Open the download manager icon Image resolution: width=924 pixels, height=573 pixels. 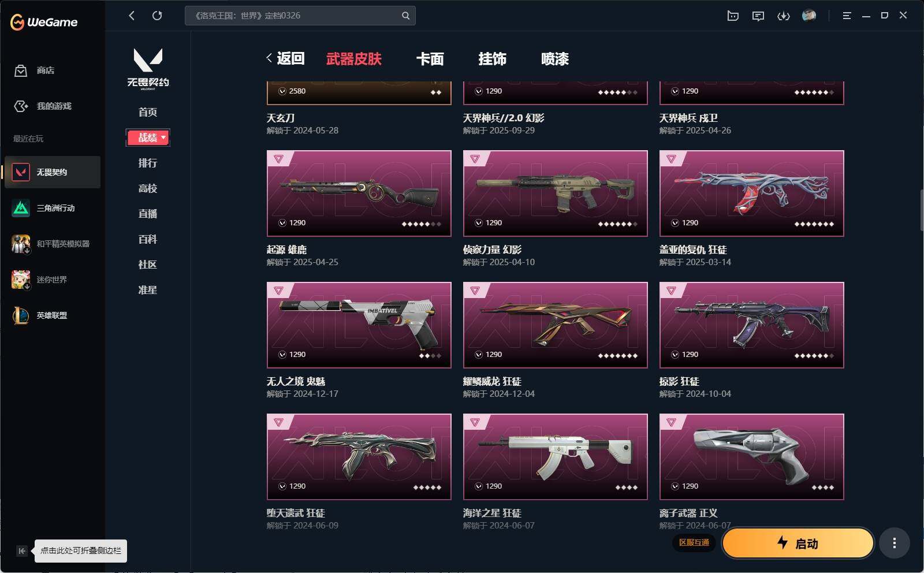[x=784, y=16]
